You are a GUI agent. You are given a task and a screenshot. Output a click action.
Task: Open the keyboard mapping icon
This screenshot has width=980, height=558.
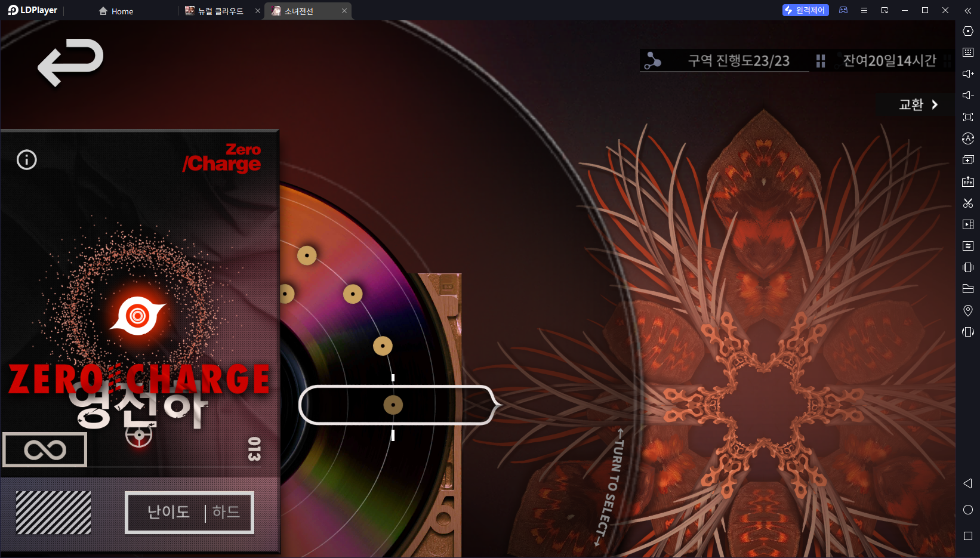[968, 53]
